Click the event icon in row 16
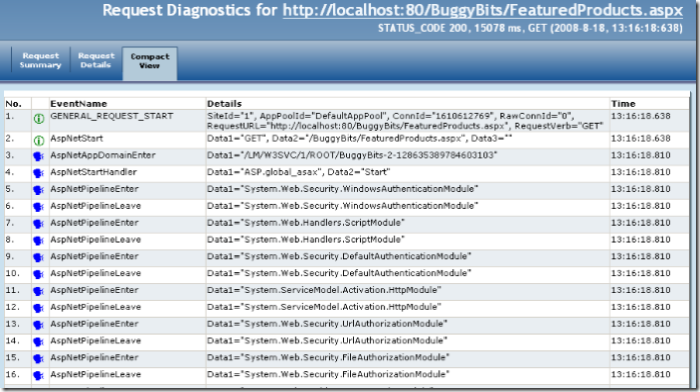The width and height of the screenshot is (700, 392). point(38,376)
